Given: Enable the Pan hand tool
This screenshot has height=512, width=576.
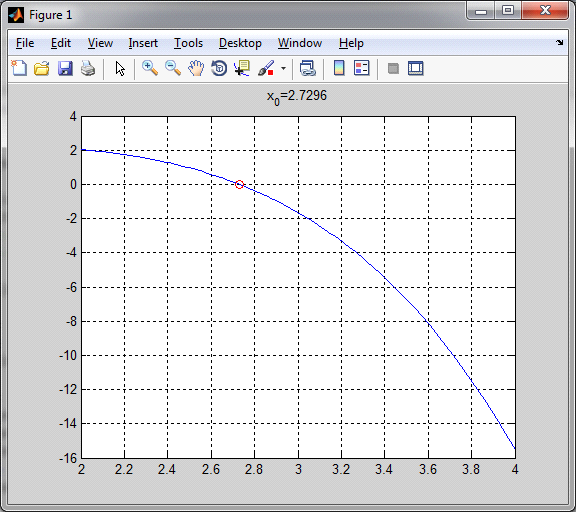Looking at the screenshot, I should point(196,68).
